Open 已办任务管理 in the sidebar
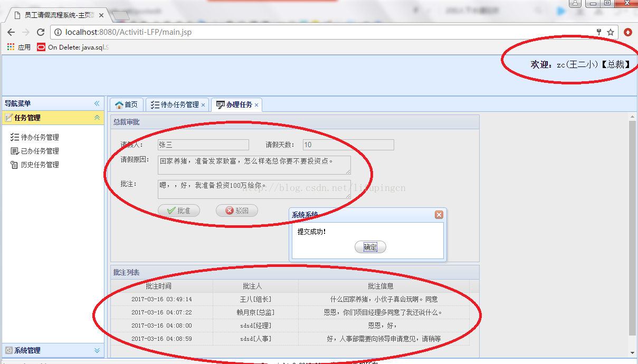The height and width of the screenshot is (364, 638). click(x=35, y=151)
